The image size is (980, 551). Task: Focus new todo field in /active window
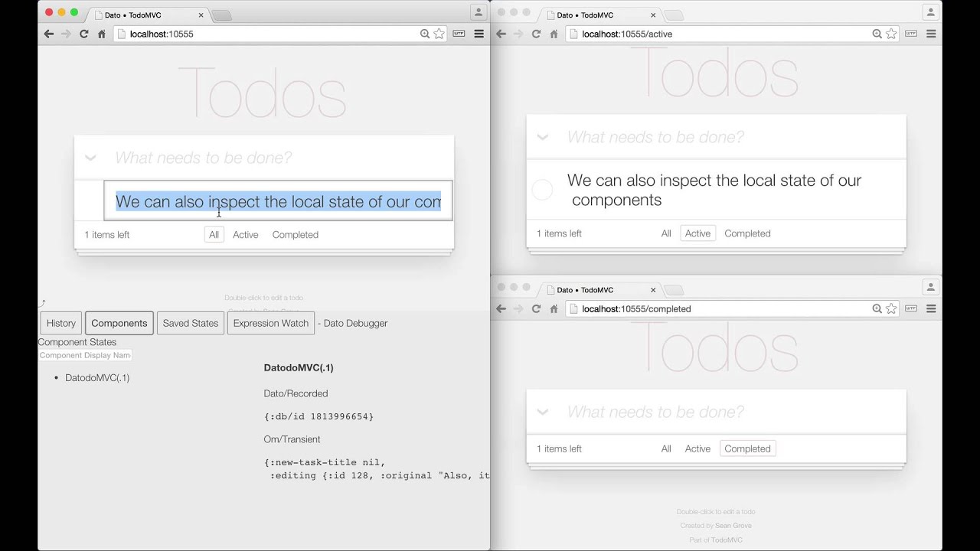pos(717,137)
